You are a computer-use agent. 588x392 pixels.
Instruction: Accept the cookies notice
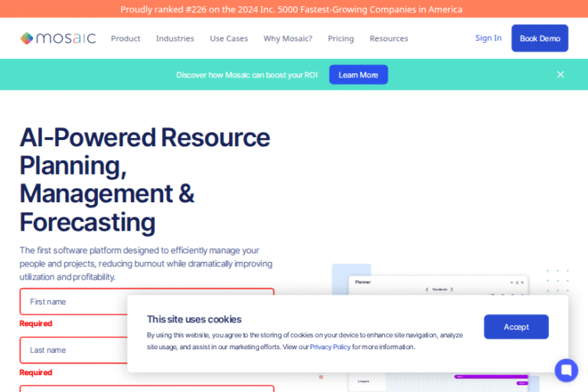pyautogui.click(x=516, y=327)
